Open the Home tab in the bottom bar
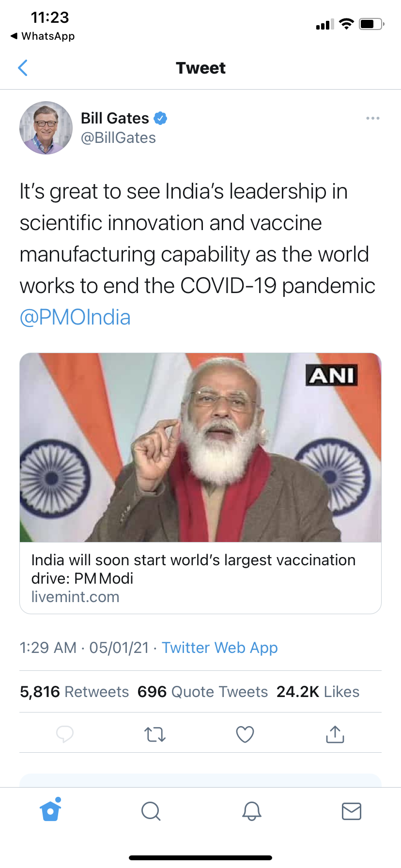The width and height of the screenshot is (401, 868). pyautogui.click(x=51, y=810)
